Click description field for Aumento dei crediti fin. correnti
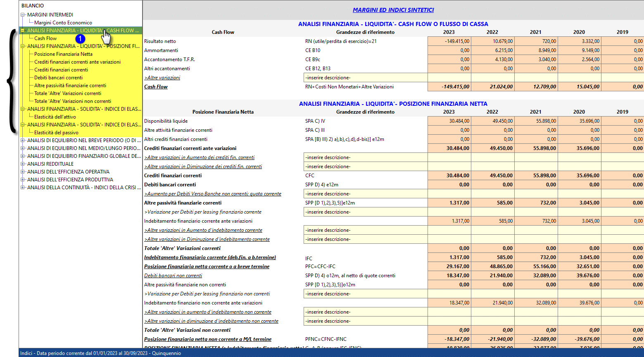 click(366, 157)
